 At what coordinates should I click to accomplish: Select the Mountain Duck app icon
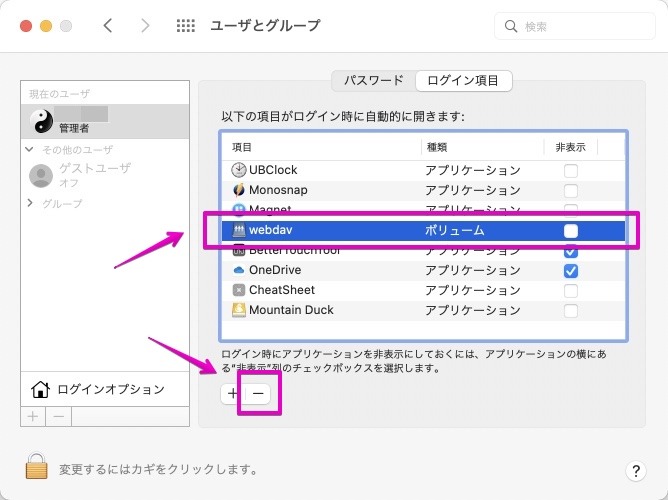[x=239, y=310]
